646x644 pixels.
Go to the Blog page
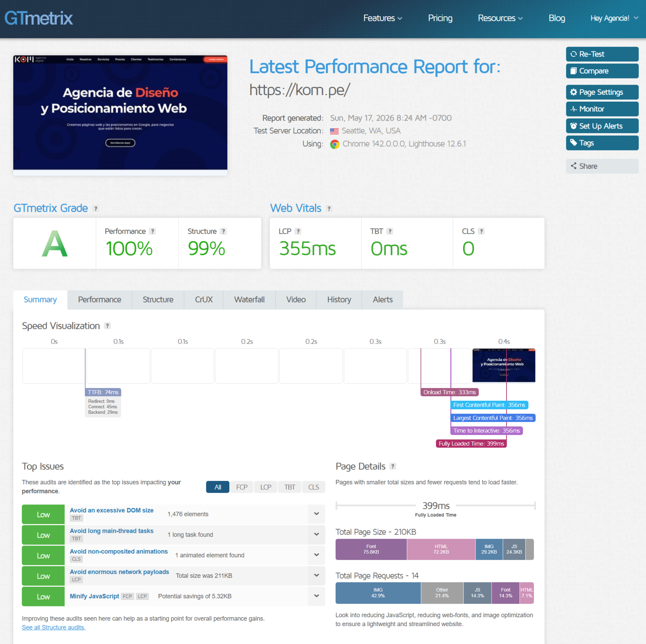click(x=557, y=18)
